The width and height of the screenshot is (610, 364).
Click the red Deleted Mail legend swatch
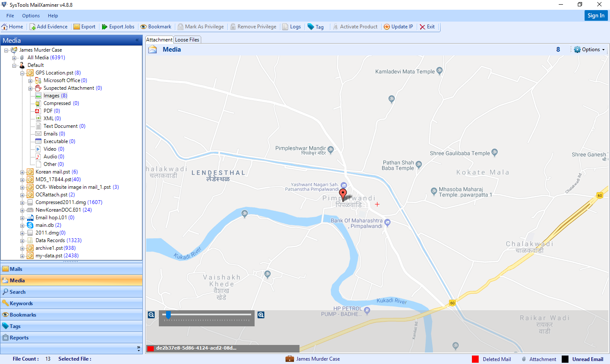(475, 359)
